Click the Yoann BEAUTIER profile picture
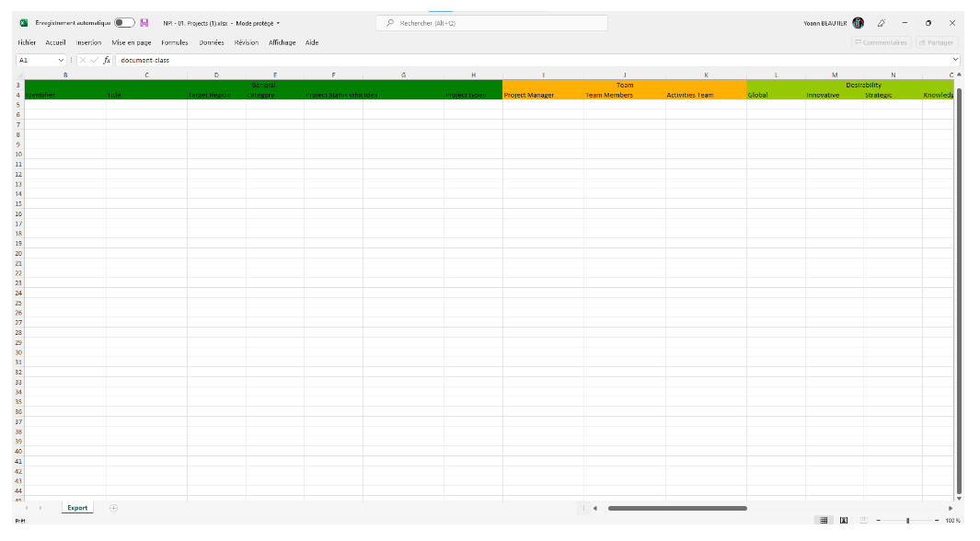Image resolution: width=980 pixels, height=541 pixels. [859, 23]
